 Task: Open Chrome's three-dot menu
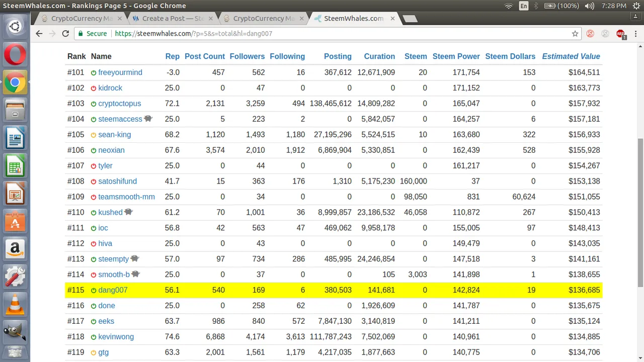636,34
